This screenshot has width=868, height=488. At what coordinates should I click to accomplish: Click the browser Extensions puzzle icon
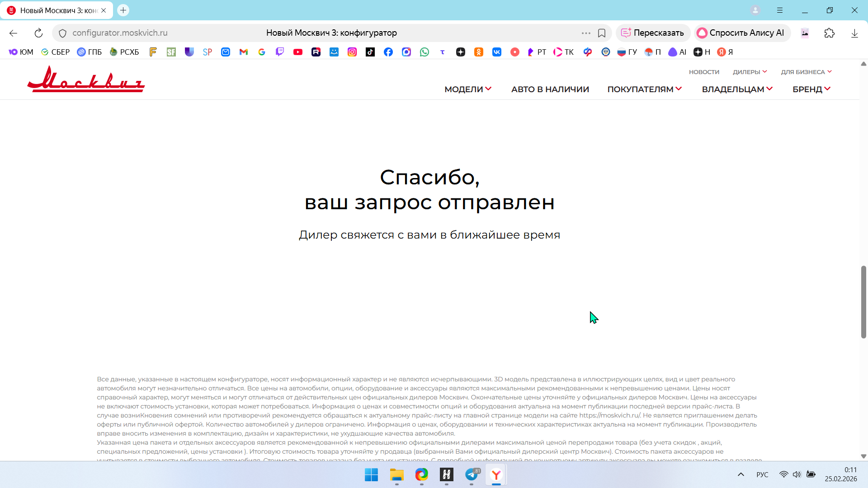click(x=829, y=33)
